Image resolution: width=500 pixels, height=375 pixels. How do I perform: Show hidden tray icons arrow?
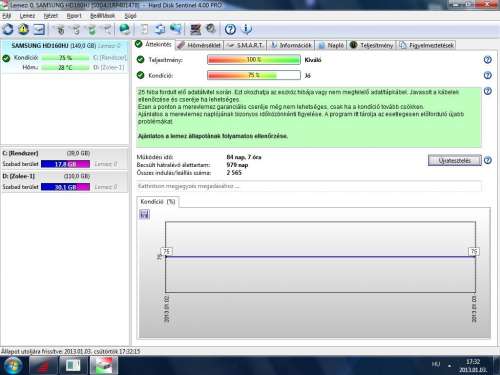tap(449, 366)
